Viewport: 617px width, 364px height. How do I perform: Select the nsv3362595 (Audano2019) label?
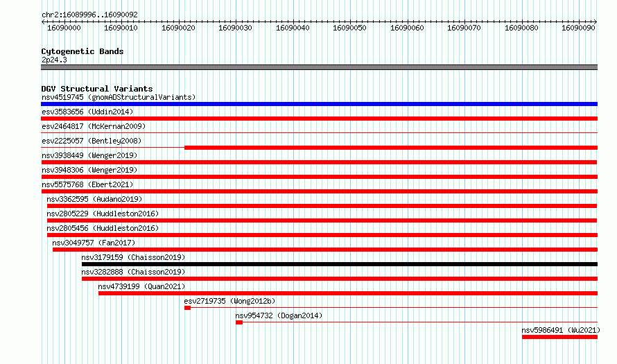(x=94, y=199)
